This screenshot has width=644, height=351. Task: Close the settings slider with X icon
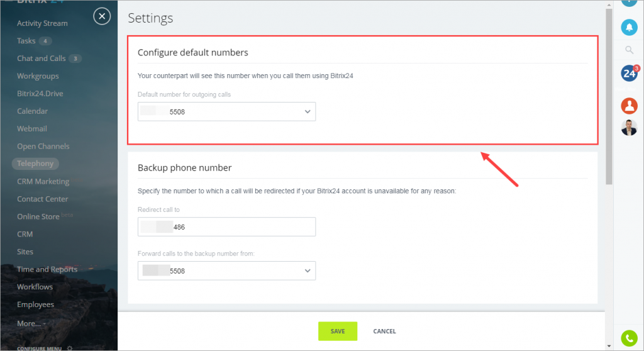coord(102,16)
